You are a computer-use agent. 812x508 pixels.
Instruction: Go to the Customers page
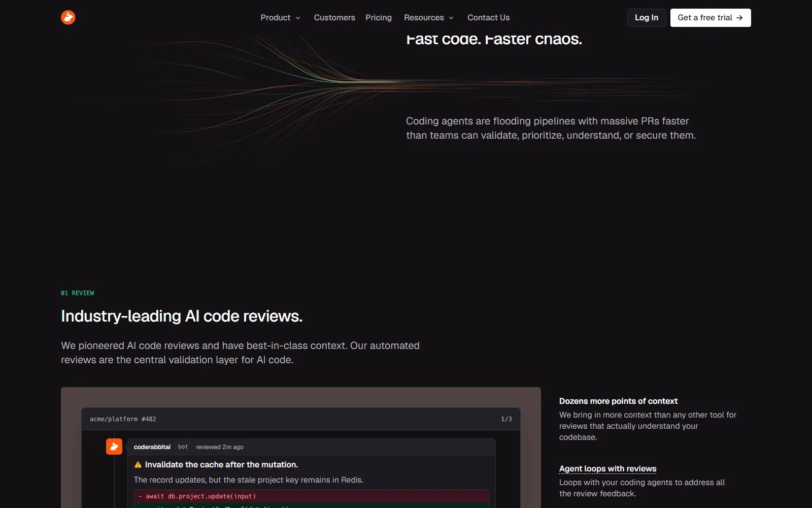pyautogui.click(x=334, y=17)
